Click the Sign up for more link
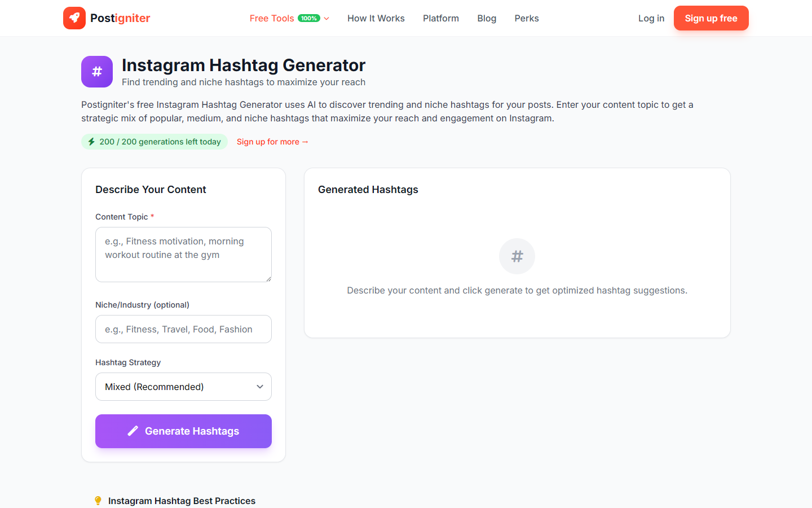 272,142
